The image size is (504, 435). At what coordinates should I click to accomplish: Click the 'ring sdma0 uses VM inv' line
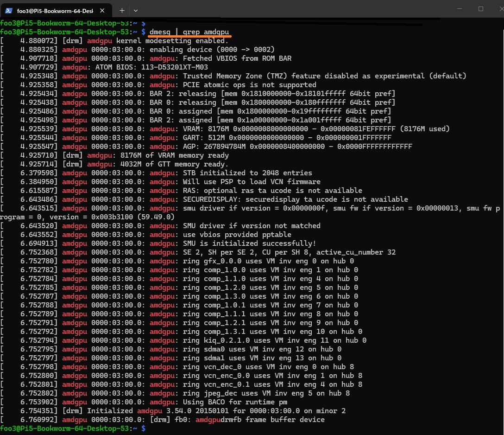click(x=262, y=349)
